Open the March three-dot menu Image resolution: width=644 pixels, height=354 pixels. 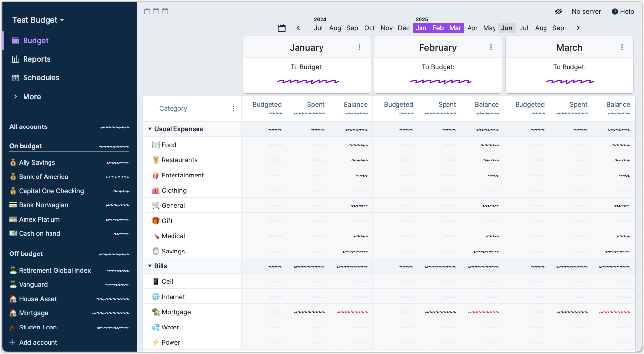tap(622, 47)
